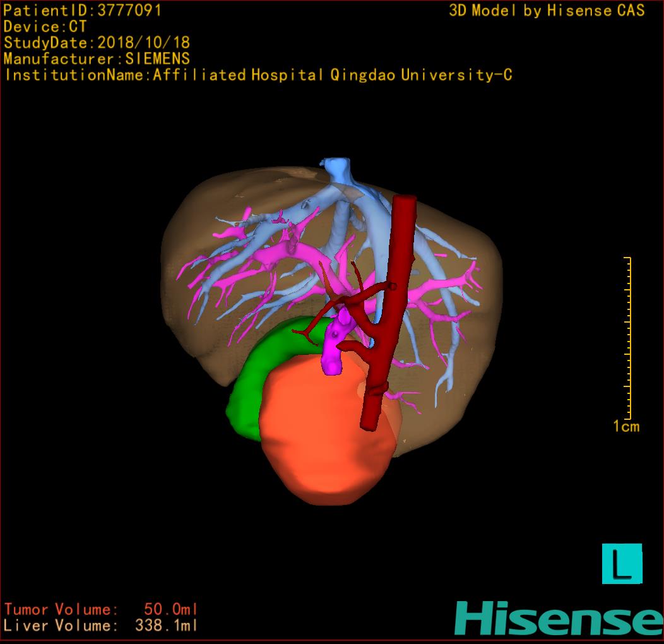The width and height of the screenshot is (664, 644).
Task: Click the 1cm scale label
Action: (625, 427)
